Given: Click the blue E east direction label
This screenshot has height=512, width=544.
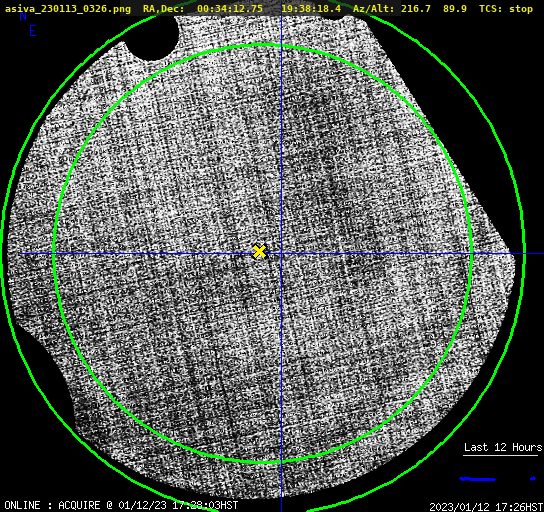Looking at the screenshot, I should click(x=33, y=32).
